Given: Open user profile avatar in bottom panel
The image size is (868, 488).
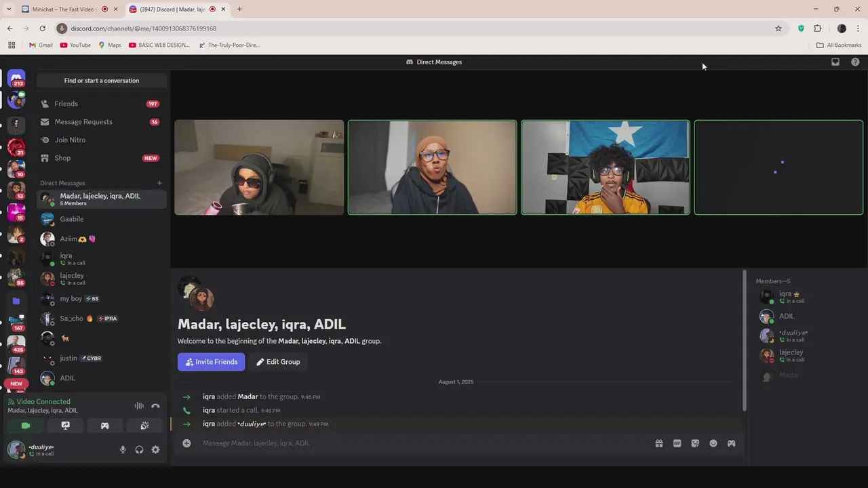Looking at the screenshot, I should coord(16,449).
